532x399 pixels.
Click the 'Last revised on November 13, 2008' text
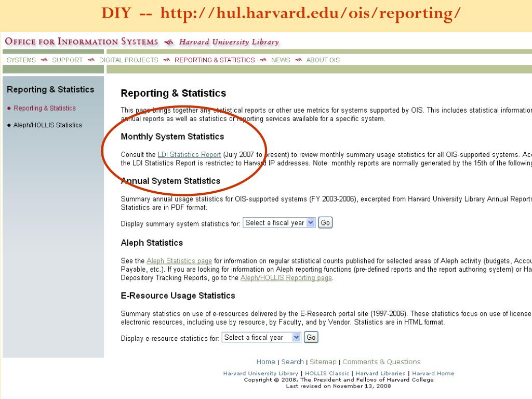pos(338,386)
